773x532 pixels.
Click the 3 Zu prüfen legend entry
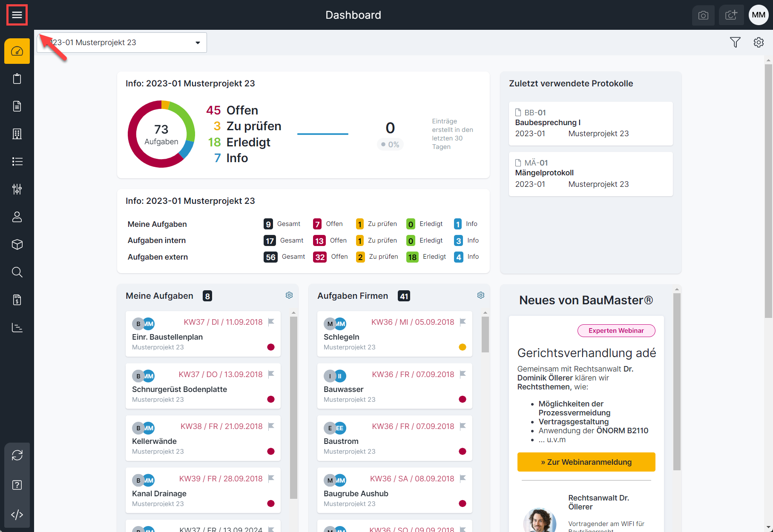(x=247, y=126)
